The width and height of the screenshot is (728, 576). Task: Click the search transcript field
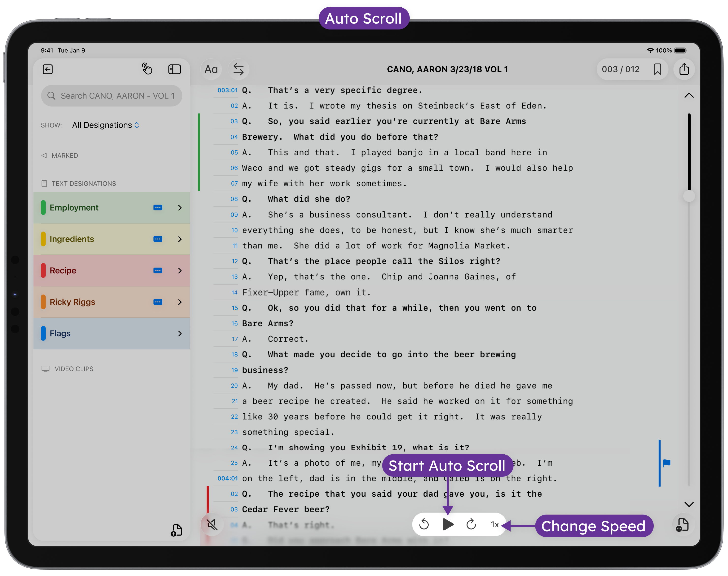pos(111,96)
